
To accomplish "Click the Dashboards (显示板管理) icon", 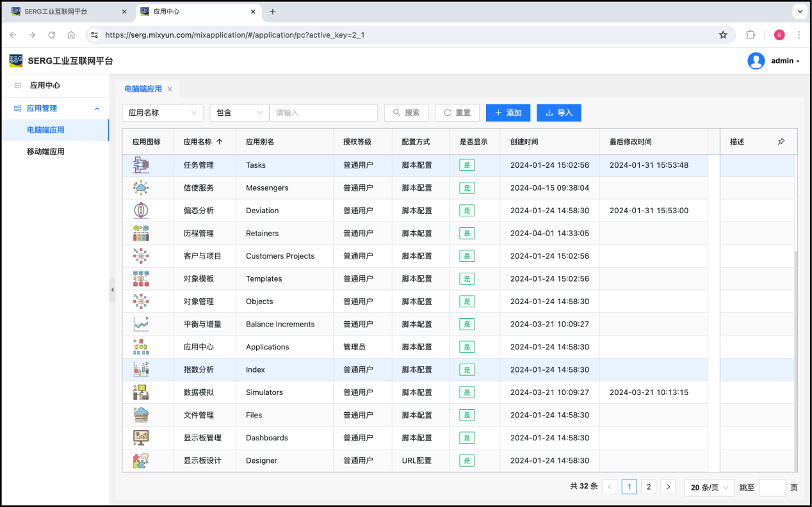I will (x=141, y=438).
